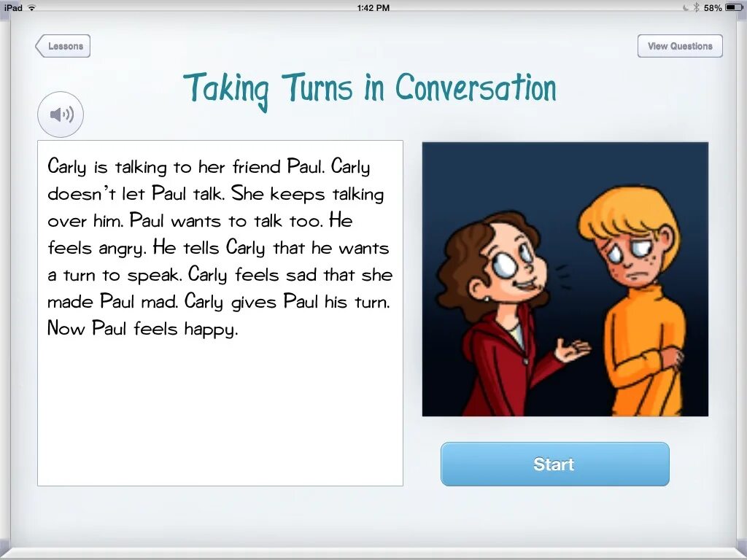The height and width of the screenshot is (560, 747).
Task: Tap the sentence 'Now Paul feels happy.'
Action: (142, 329)
